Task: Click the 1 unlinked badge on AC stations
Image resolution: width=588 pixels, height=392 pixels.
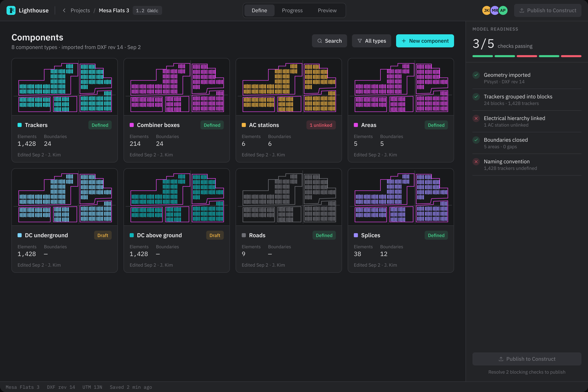Action: (321, 125)
